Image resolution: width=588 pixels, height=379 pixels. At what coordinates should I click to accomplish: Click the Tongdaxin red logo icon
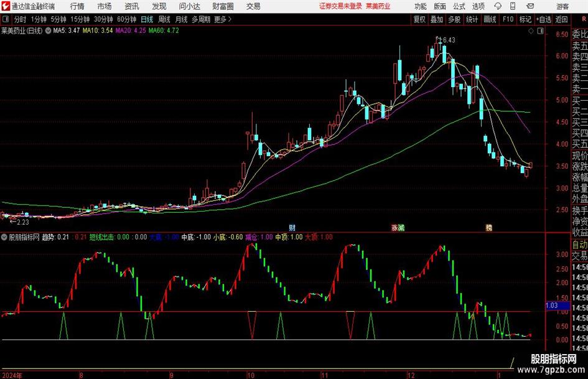(6, 6)
